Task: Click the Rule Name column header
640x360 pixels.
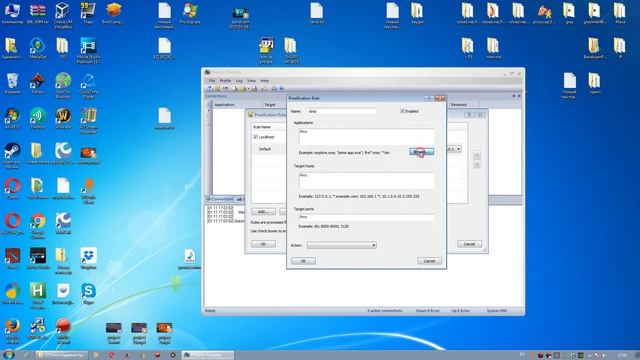Action: pos(262,127)
